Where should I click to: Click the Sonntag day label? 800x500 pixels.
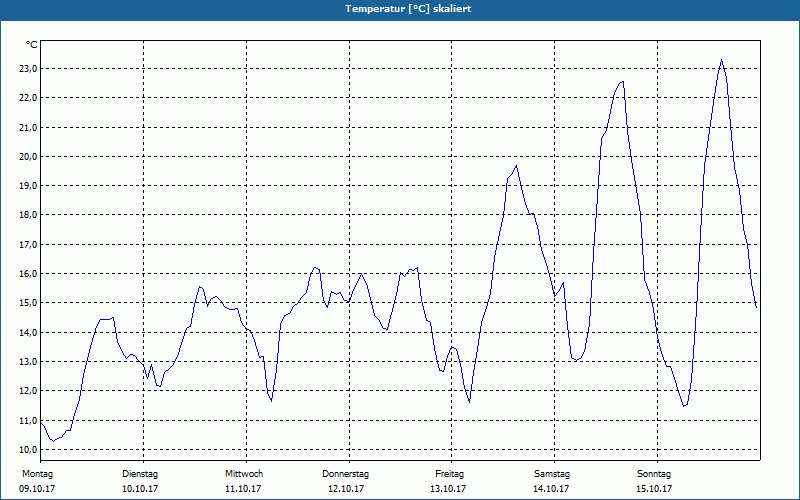click(654, 474)
